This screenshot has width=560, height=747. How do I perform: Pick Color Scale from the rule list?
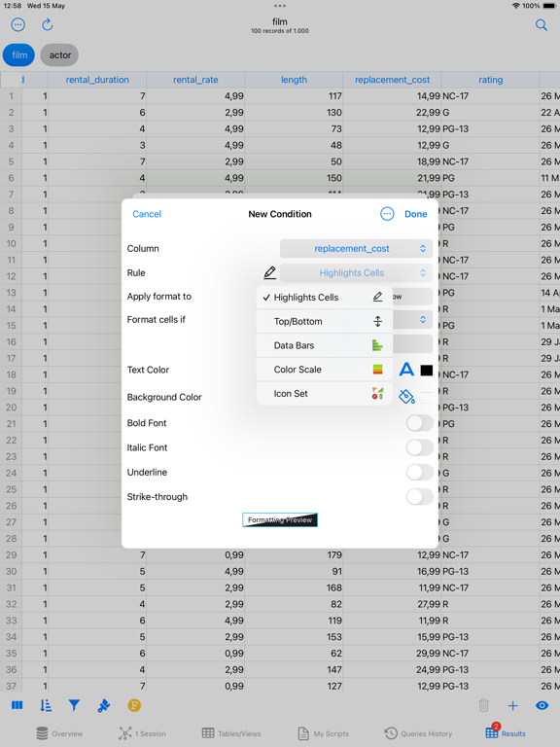coord(325,370)
